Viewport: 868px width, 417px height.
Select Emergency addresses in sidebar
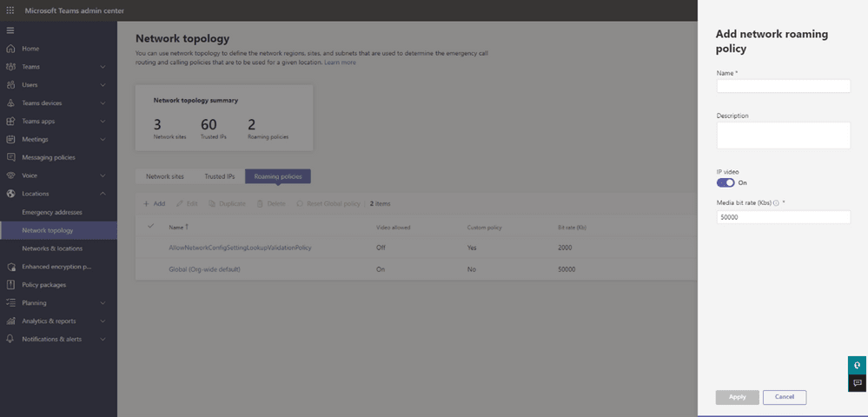52,212
